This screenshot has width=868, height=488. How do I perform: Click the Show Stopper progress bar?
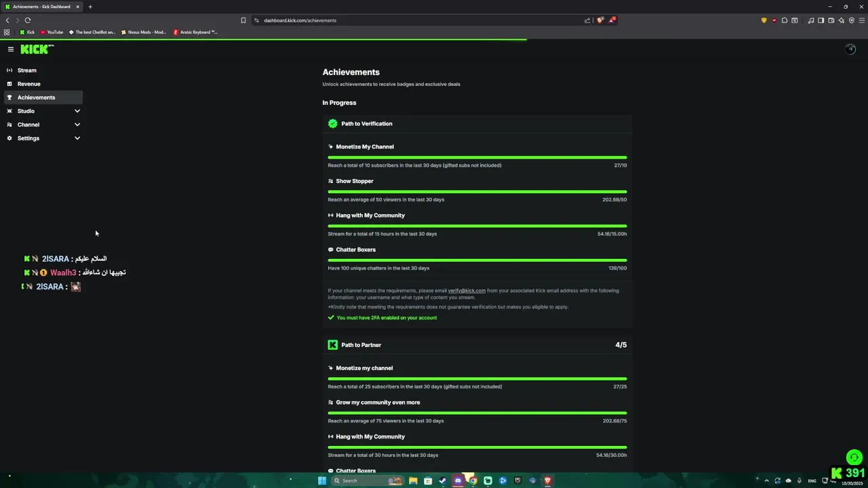pos(477,192)
